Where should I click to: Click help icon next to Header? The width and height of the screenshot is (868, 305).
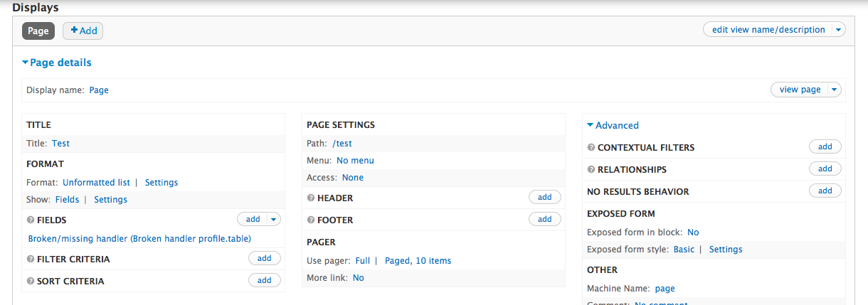311,198
